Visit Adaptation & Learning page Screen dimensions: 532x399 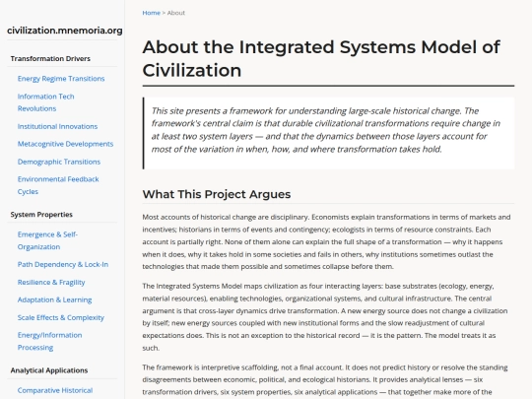(54, 299)
